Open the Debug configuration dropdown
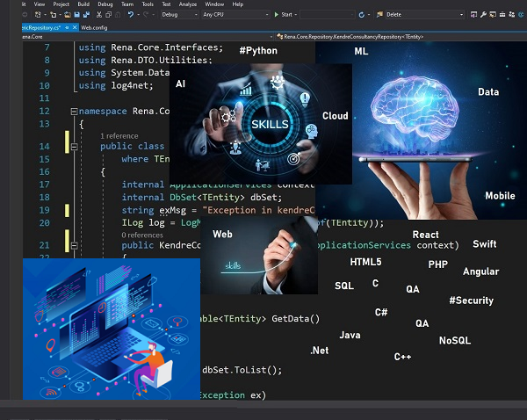 click(x=179, y=15)
